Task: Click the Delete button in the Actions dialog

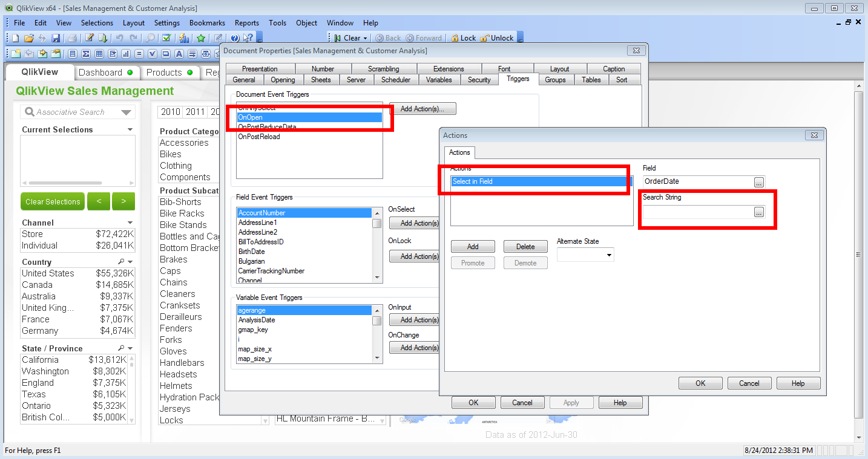Action: point(525,247)
